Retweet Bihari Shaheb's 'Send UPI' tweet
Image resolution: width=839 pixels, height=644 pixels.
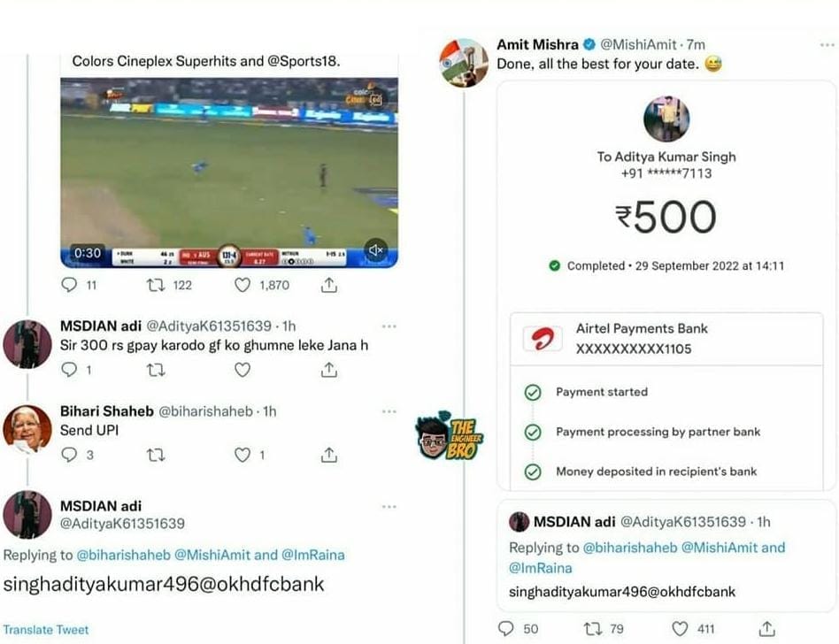pyautogui.click(x=156, y=456)
